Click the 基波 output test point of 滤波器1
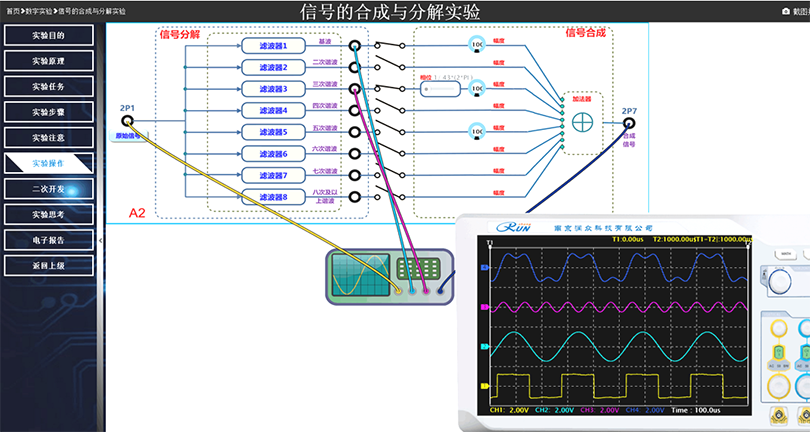Viewport: 810px width, 432px height. tap(354, 46)
